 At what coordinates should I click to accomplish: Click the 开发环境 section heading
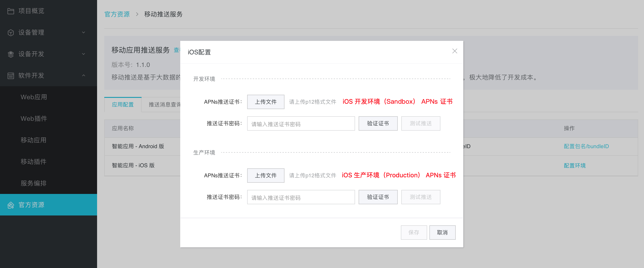(204, 79)
